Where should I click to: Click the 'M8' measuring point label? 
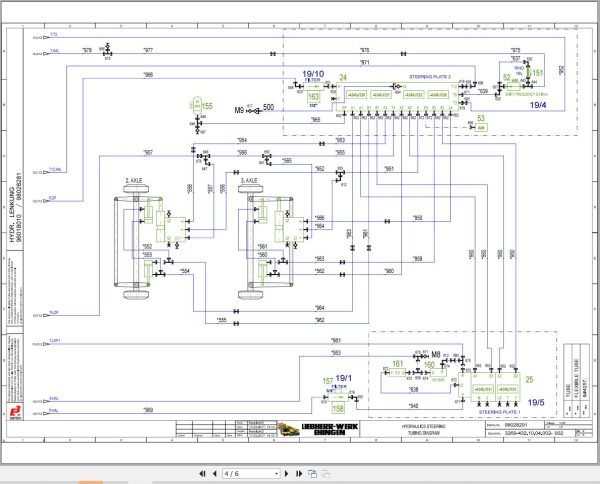coord(436,355)
